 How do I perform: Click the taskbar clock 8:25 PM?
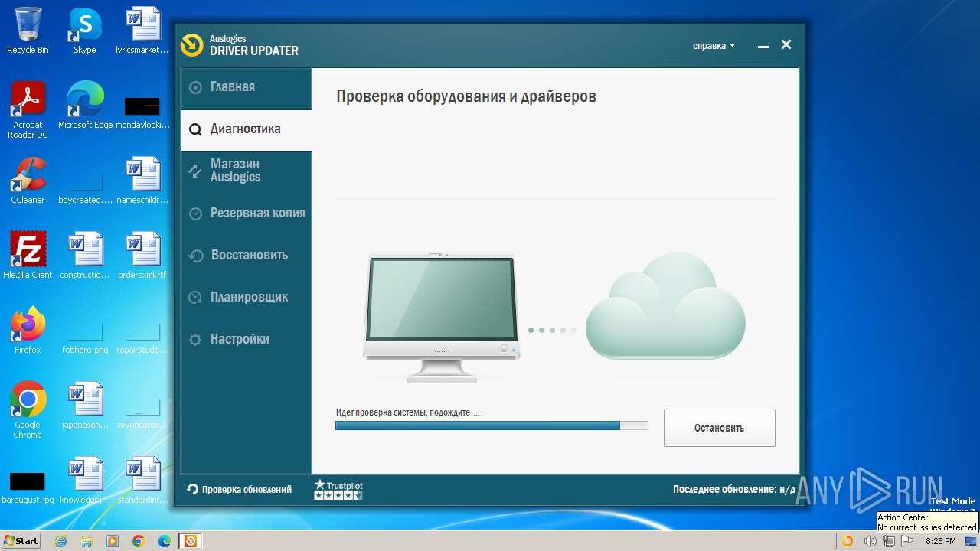point(940,541)
